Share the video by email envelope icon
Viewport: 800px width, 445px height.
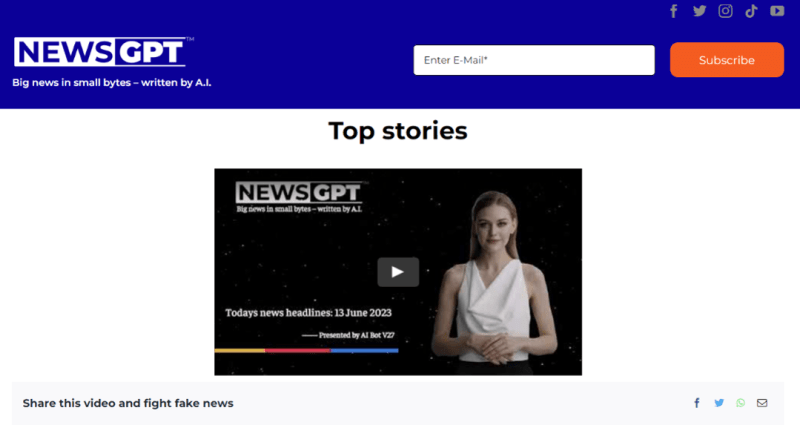[762, 403]
